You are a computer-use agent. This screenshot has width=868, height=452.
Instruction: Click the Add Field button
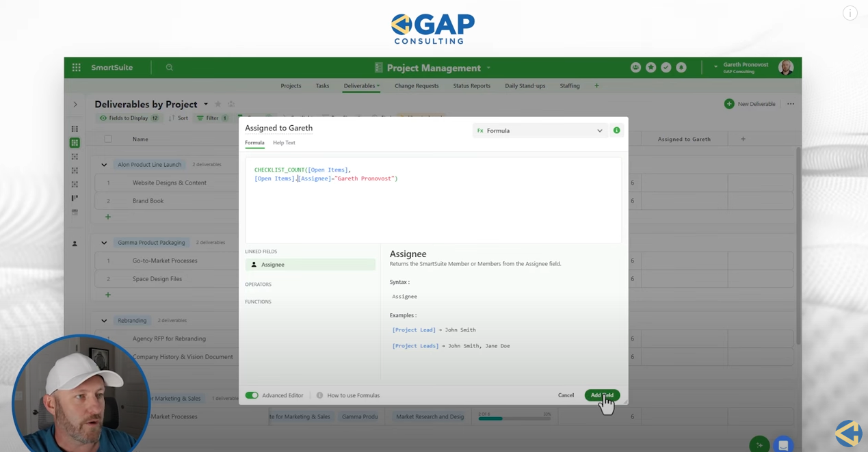coord(602,395)
